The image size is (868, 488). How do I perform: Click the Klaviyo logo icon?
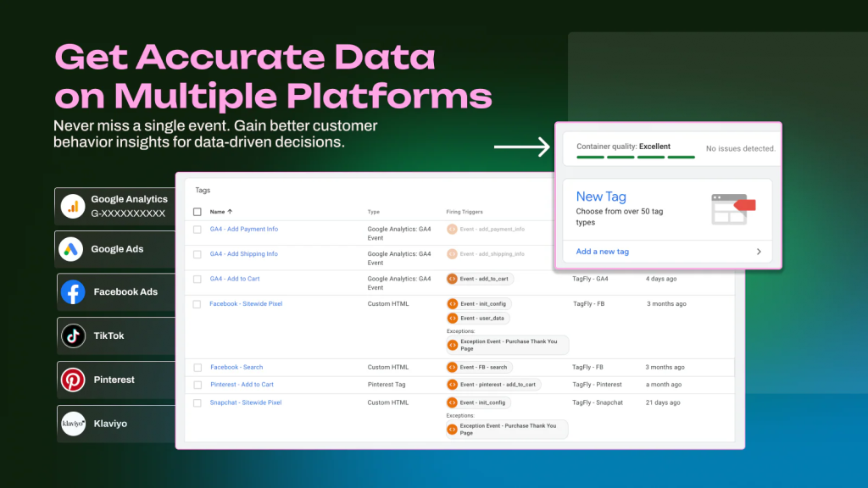(73, 424)
